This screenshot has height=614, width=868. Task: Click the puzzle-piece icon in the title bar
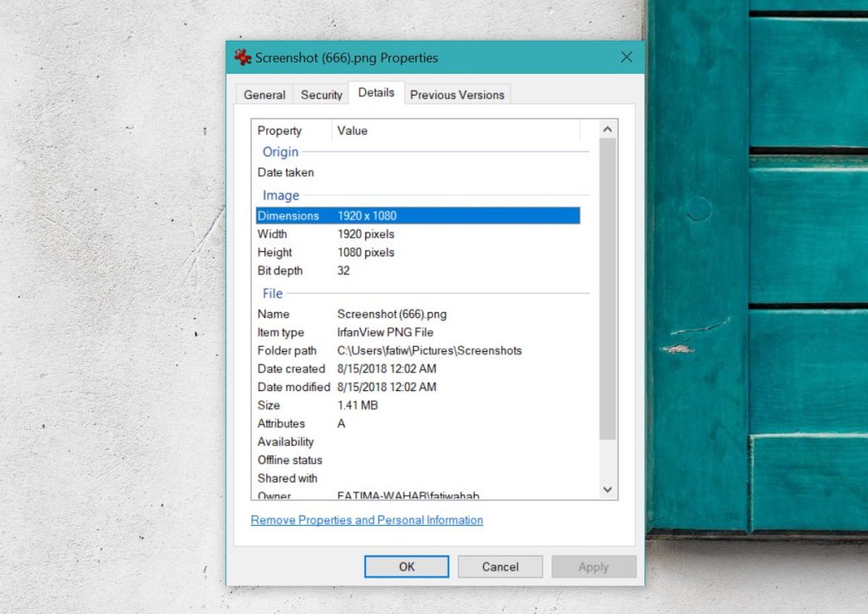[243, 58]
